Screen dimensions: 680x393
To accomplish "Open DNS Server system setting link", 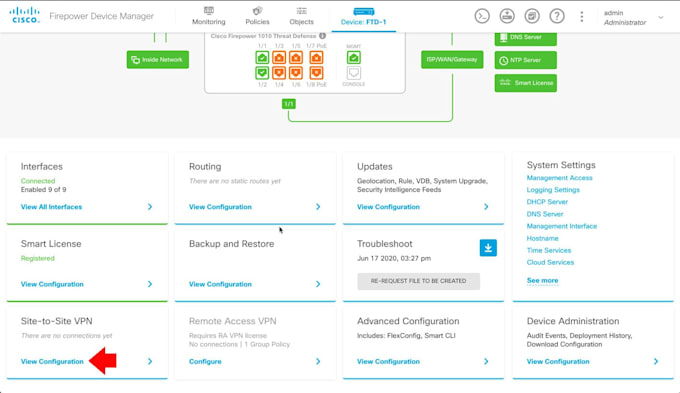I will (545, 214).
